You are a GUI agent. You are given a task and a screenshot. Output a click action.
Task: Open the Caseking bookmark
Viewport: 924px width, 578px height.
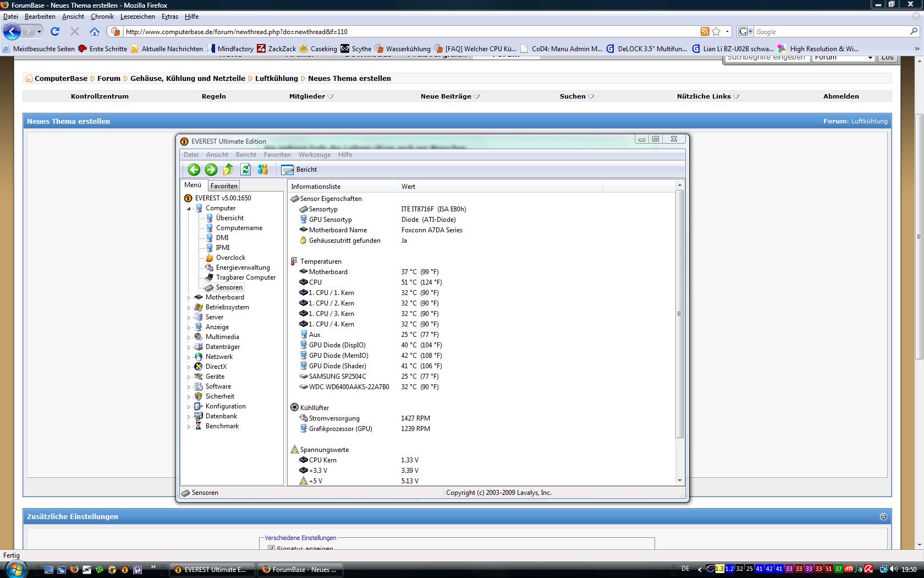tap(318, 48)
